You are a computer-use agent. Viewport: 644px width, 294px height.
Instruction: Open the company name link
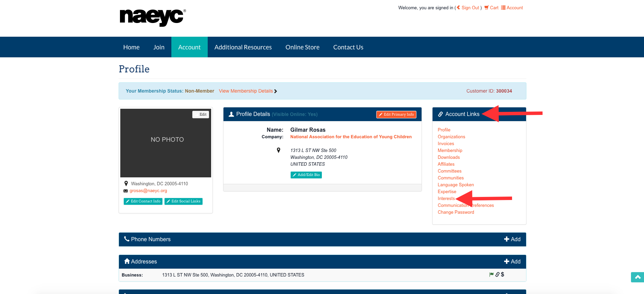point(351,137)
